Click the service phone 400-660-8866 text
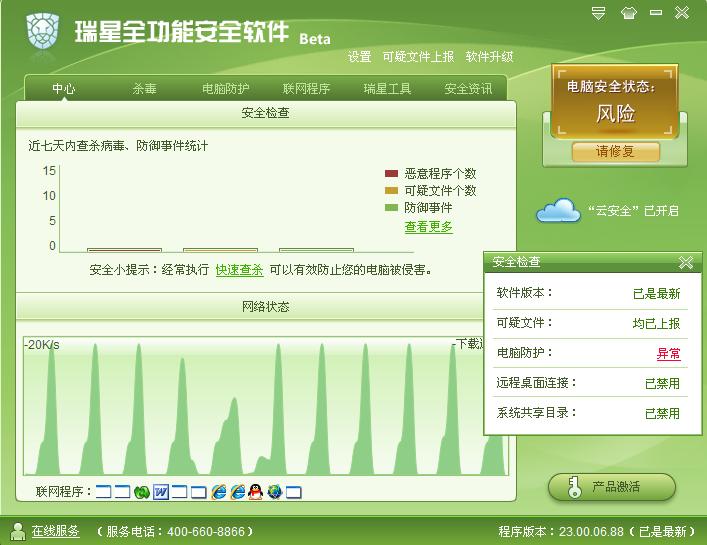This screenshot has height=545, width=707. coord(175,531)
